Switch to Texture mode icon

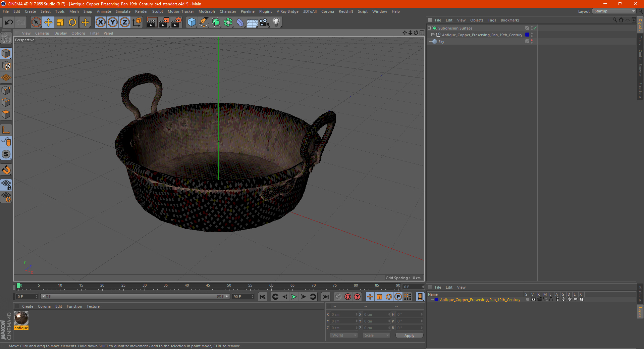click(6, 66)
